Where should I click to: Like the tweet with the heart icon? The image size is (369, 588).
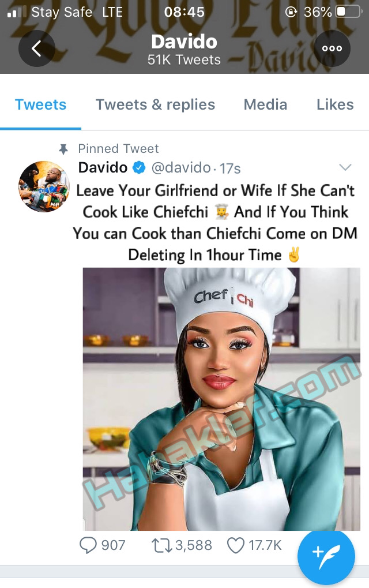click(235, 545)
